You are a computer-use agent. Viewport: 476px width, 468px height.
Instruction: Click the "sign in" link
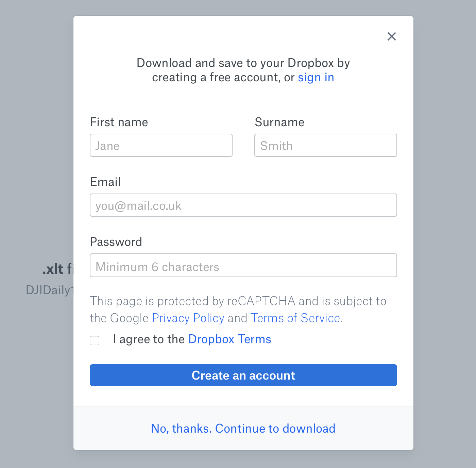click(x=316, y=78)
